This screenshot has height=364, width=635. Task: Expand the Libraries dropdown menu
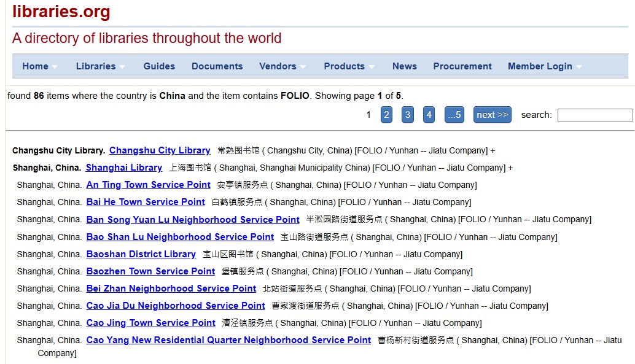99,66
